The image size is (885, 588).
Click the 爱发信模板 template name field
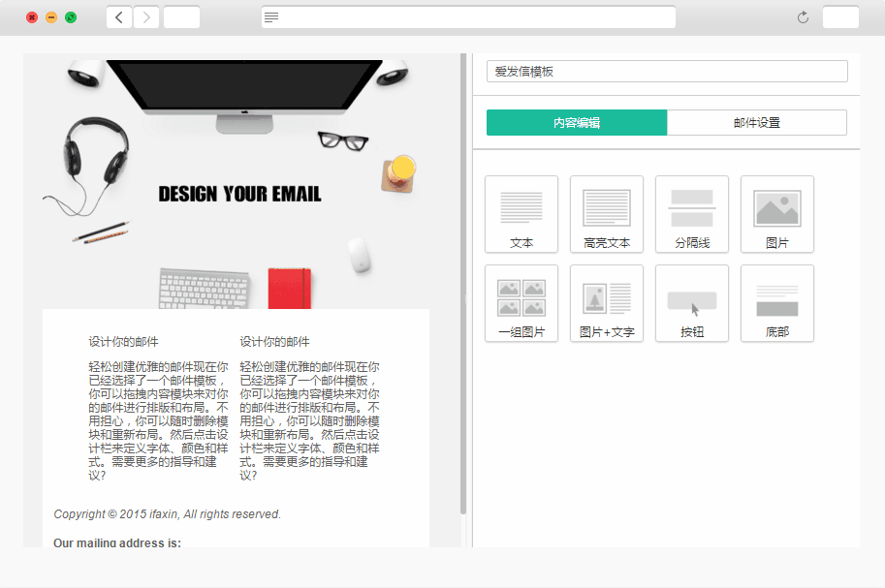click(667, 72)
